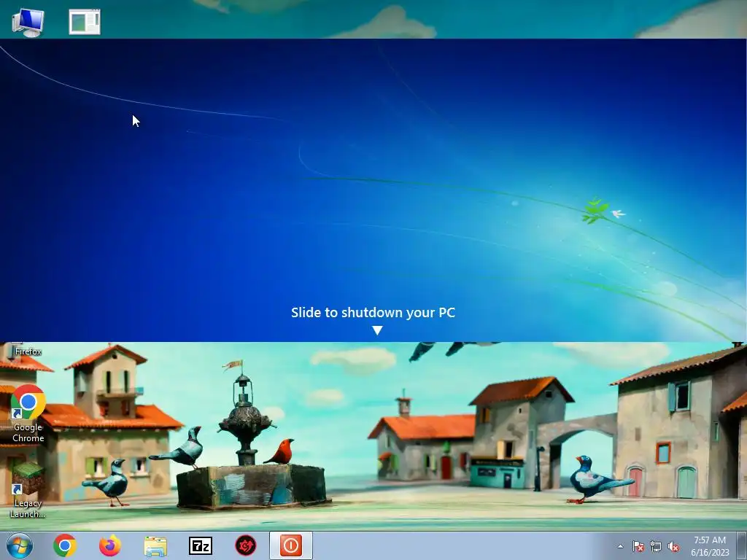Select the Firefox desktop icon label
Screen dimensions: 747x560
(28, 351)
